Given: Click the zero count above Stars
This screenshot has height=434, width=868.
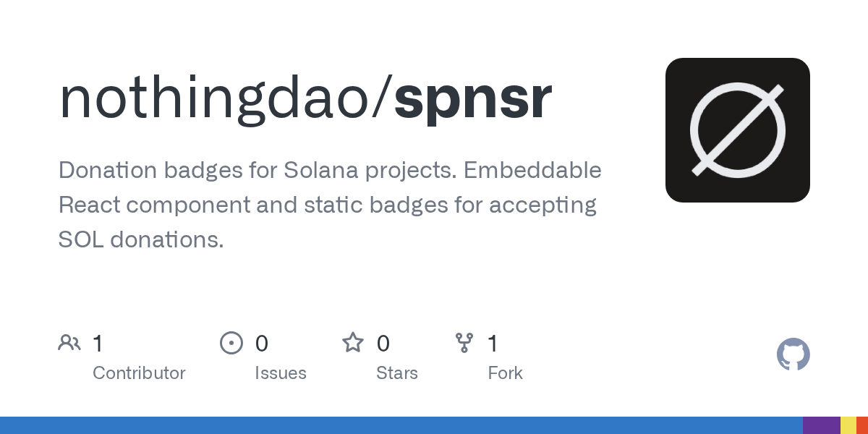Looking at the screenshot, I should pyautogui.click(x=383, y=344).
